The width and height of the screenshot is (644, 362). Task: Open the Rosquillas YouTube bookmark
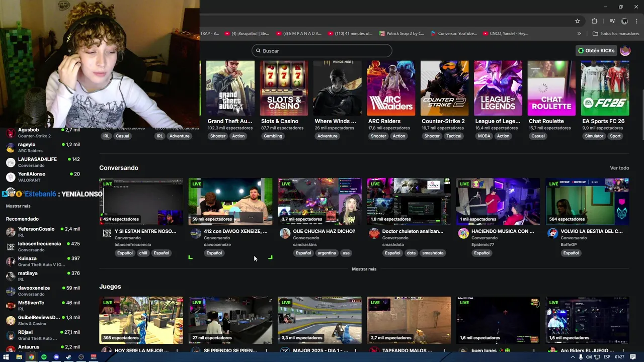247,34
